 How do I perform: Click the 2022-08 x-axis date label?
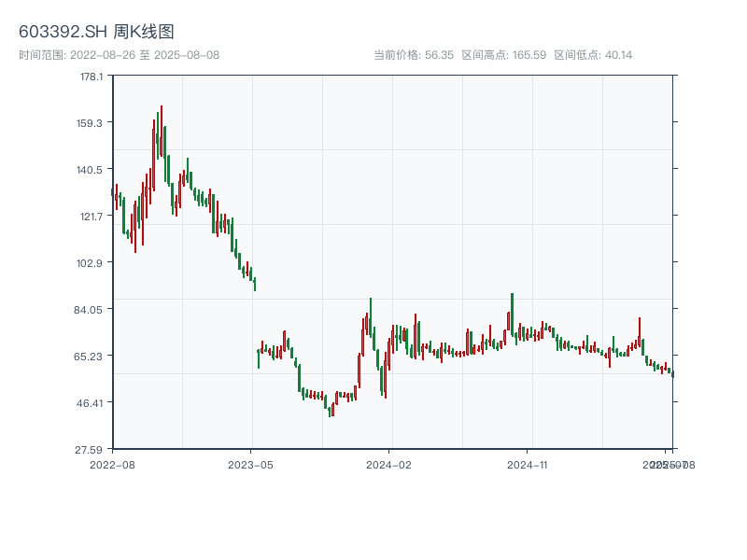112,464
